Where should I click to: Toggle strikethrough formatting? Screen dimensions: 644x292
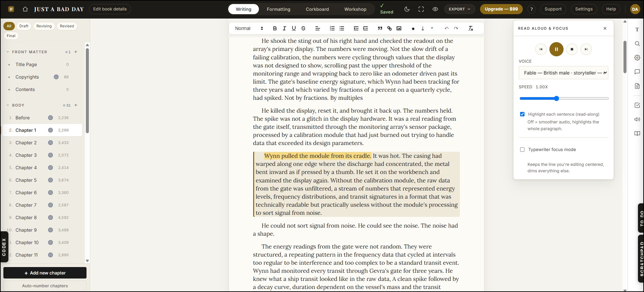tap(303, 28)
